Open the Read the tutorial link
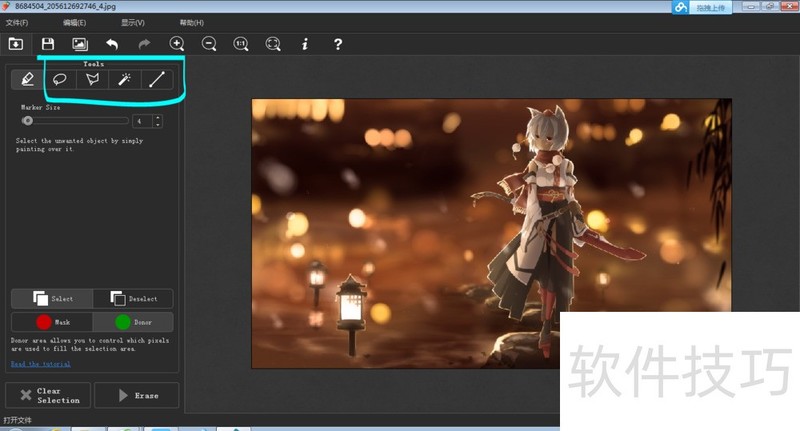Screen dimensions: 800x431 pyautogui.click(x=41, y=364)
